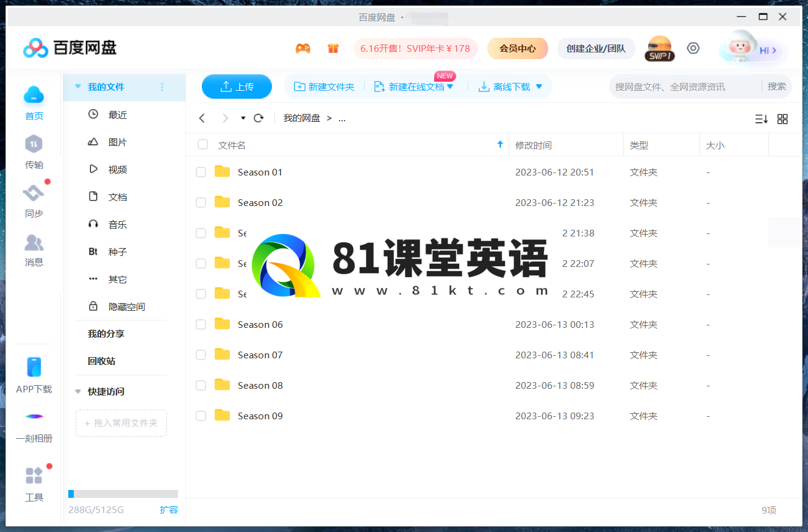The image size is (808, 532).
Task: Check the Season 06 checkbox
Action: [201, 325]
